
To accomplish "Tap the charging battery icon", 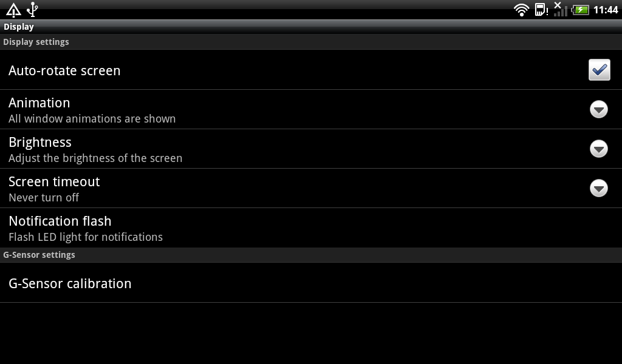I will (580, 10).
